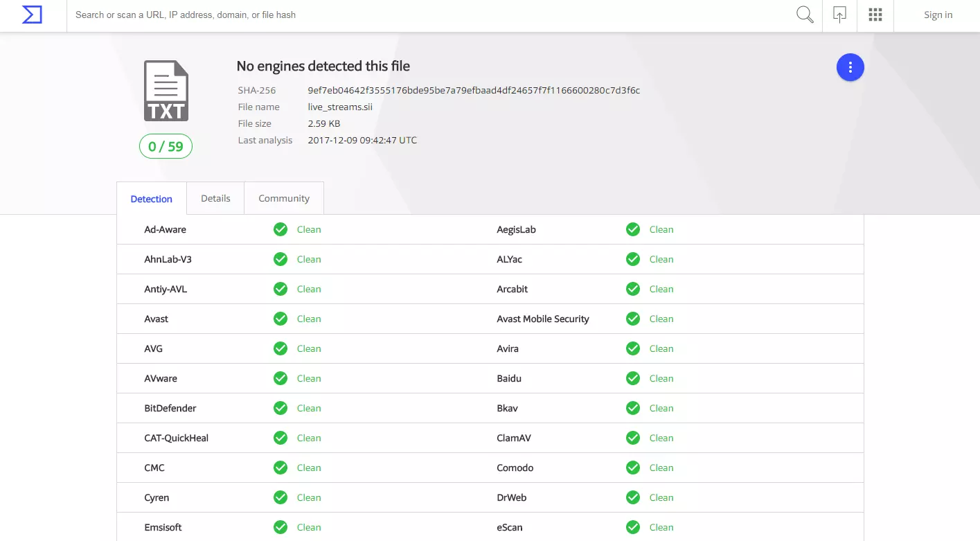Open the upload file icon
Viewport: 980px width, 541px height.
click(x=839, y=15)
